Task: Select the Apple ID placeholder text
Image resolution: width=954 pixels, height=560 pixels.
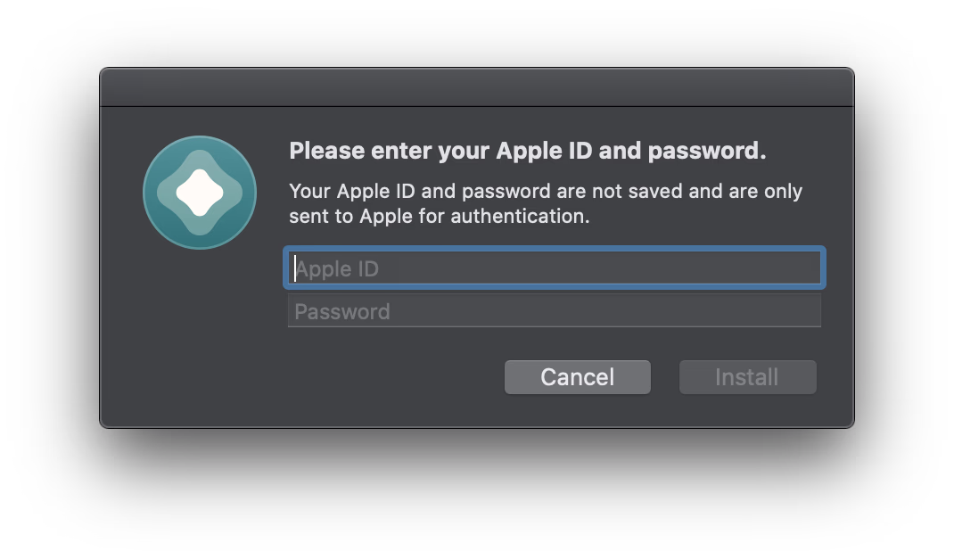Action: click(x=338, y=268)
